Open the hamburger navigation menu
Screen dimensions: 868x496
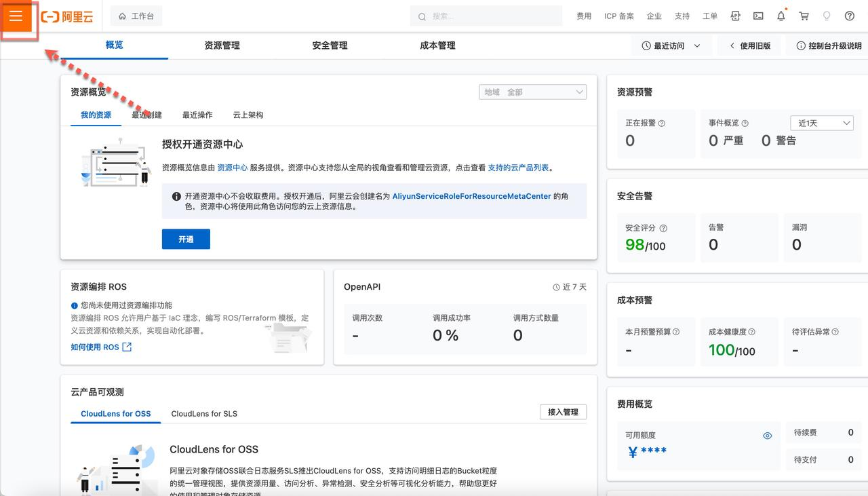tap(16, 16)
